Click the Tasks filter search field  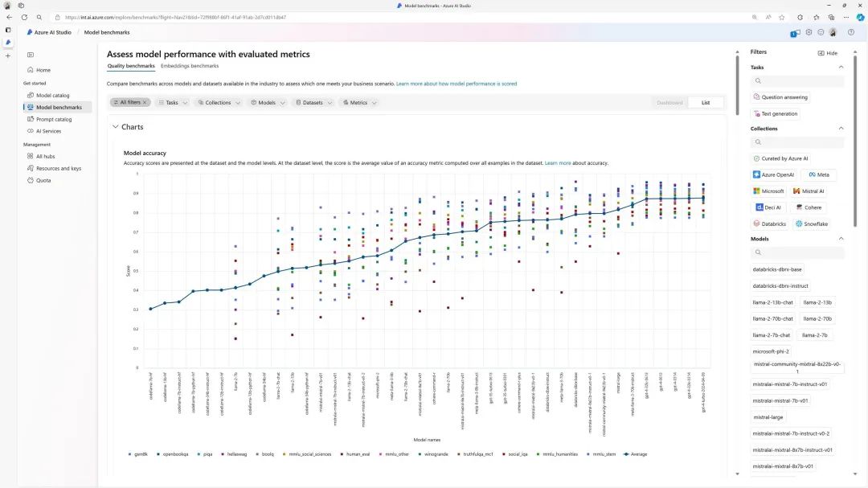(797, 81)
